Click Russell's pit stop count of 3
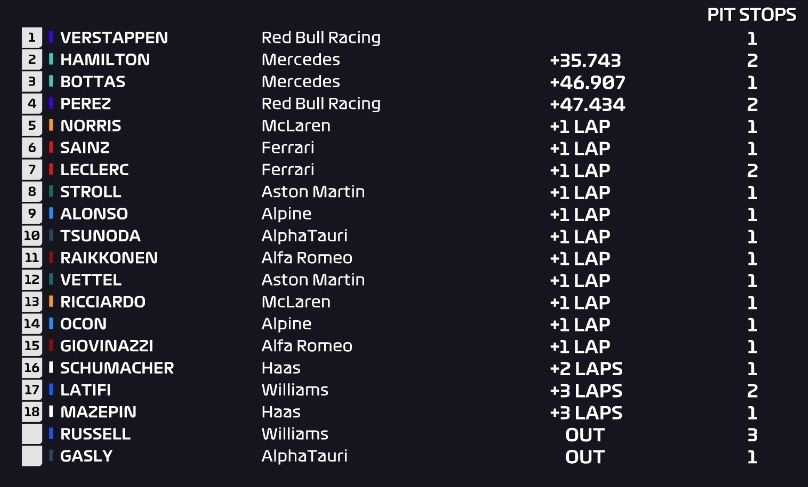The image size is (808, 487). tap(752, 435)
